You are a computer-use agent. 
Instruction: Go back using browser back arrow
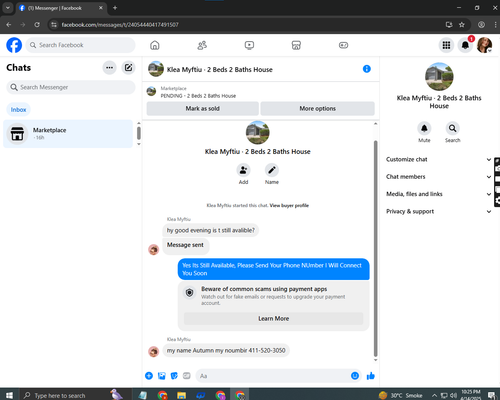click(x=9, y=25)
